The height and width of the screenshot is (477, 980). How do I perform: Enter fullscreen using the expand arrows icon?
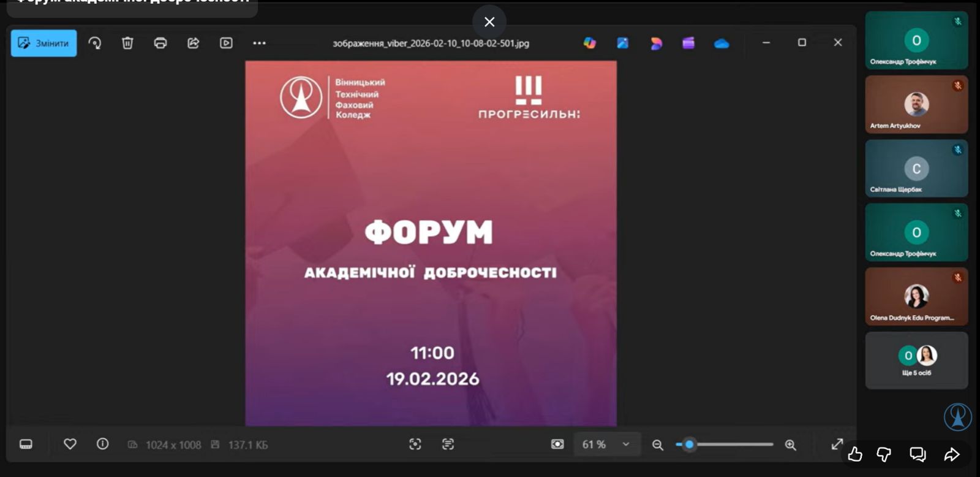point(837,444)
